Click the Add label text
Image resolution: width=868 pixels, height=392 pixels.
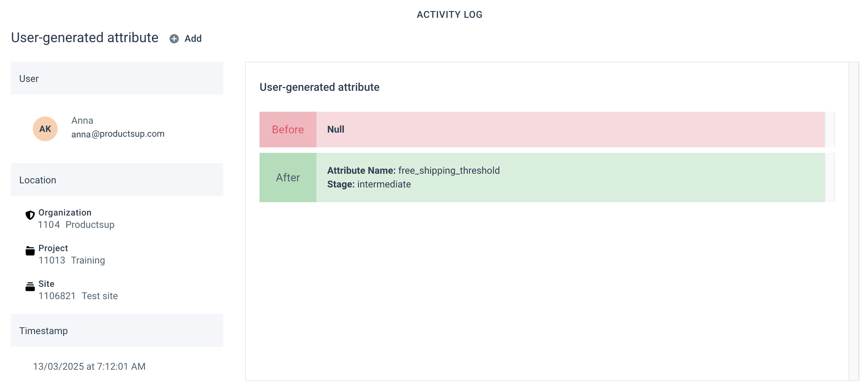193,39
